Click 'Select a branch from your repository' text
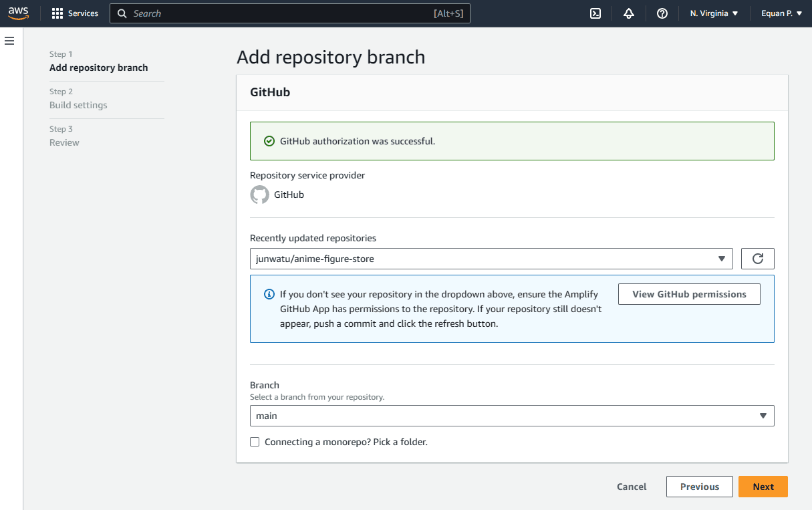 coord(317,397)
